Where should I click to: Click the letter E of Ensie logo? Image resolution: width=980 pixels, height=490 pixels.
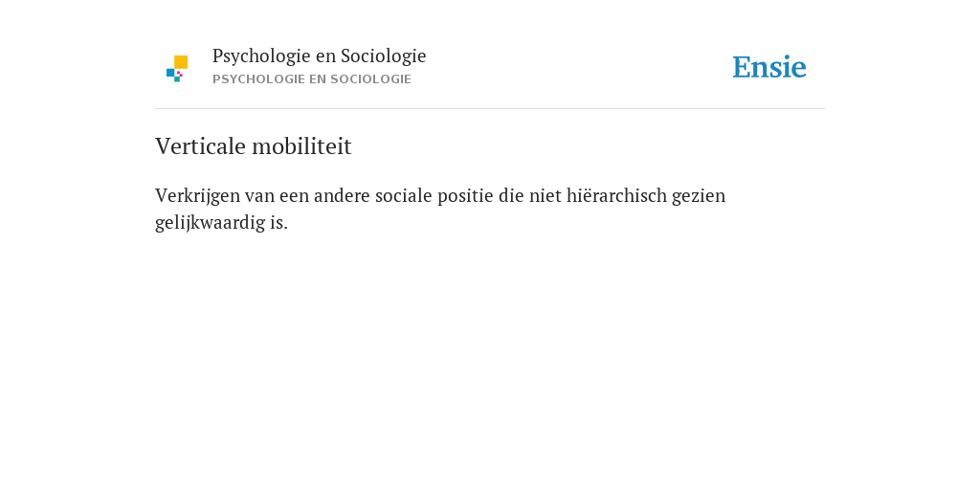(x=742, y=67)
